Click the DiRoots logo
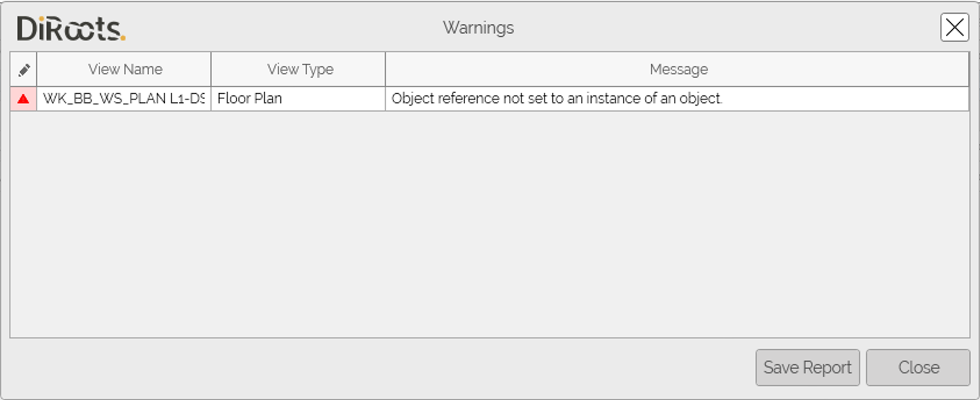Viewport: 980px width, 400px height. [x=70, y=28]
